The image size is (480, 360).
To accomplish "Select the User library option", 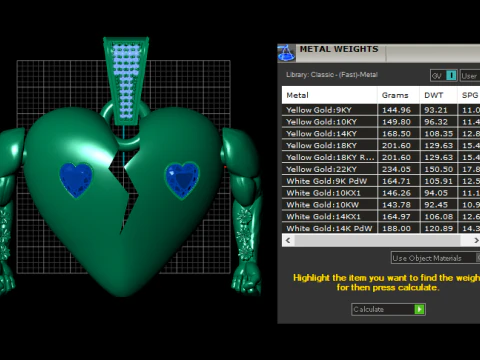I will (x=470, y=76).
